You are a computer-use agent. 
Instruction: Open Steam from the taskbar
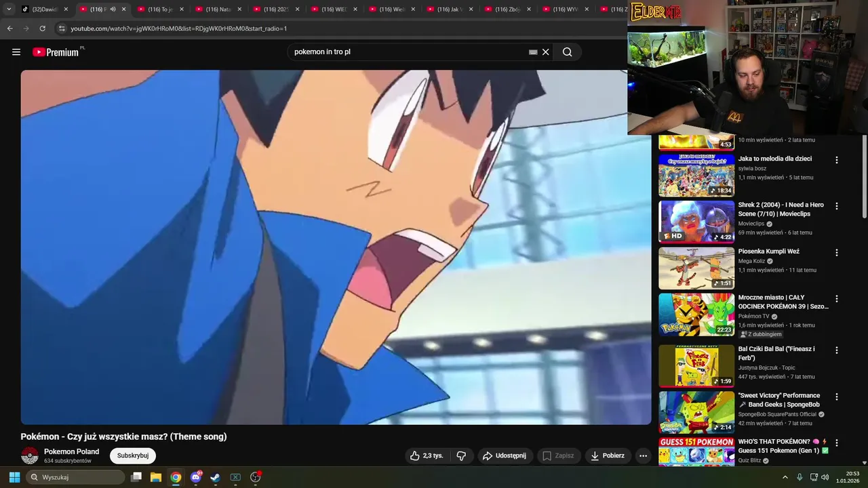[215, 477]
